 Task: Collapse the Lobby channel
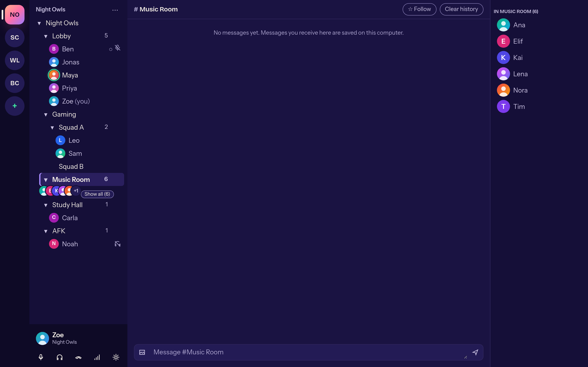pos(46,36)
